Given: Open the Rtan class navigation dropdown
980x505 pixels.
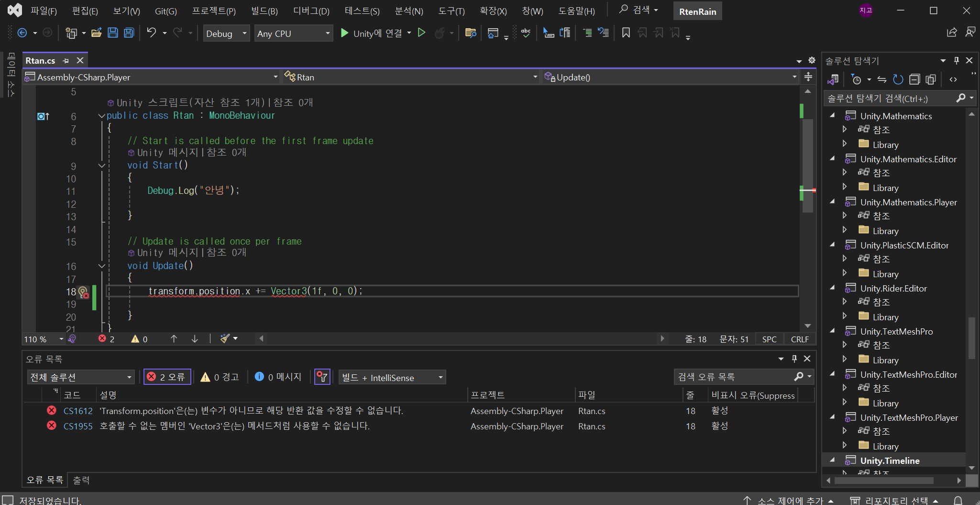Looking at the screenshot, I should [410, 77].
